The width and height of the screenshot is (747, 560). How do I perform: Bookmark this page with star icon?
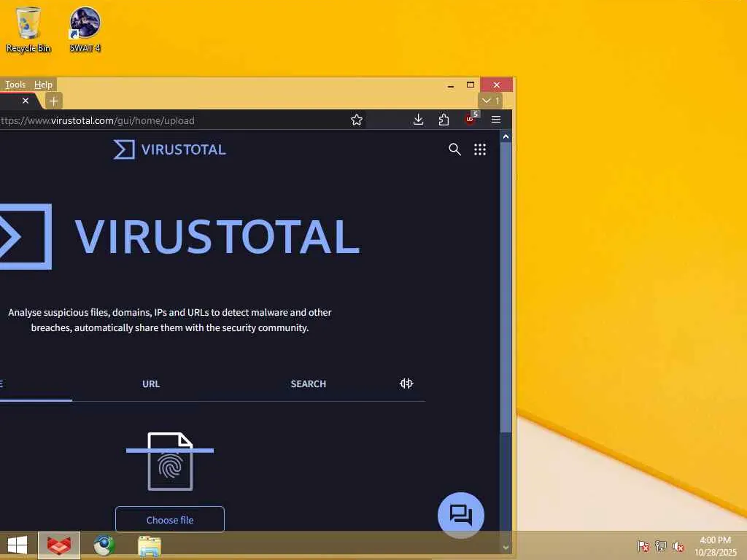click(356, 120)
